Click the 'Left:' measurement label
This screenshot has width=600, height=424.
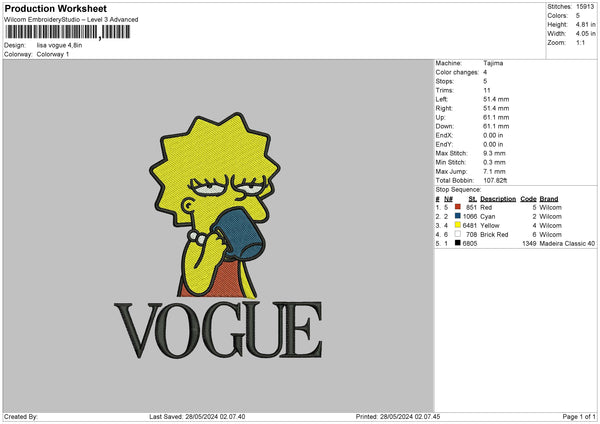441,99
